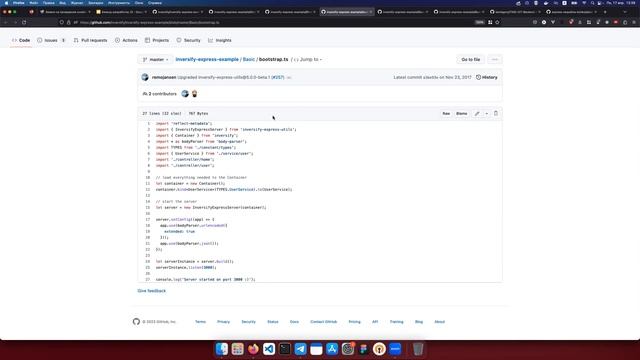Open the Docs footer link

[294, 322]
